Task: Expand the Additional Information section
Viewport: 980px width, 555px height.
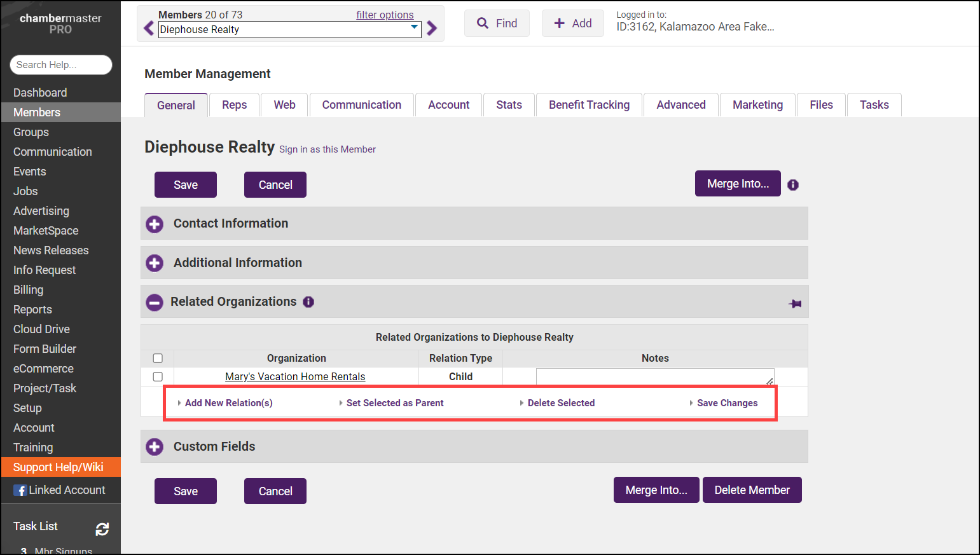Action: pos(155,263)
